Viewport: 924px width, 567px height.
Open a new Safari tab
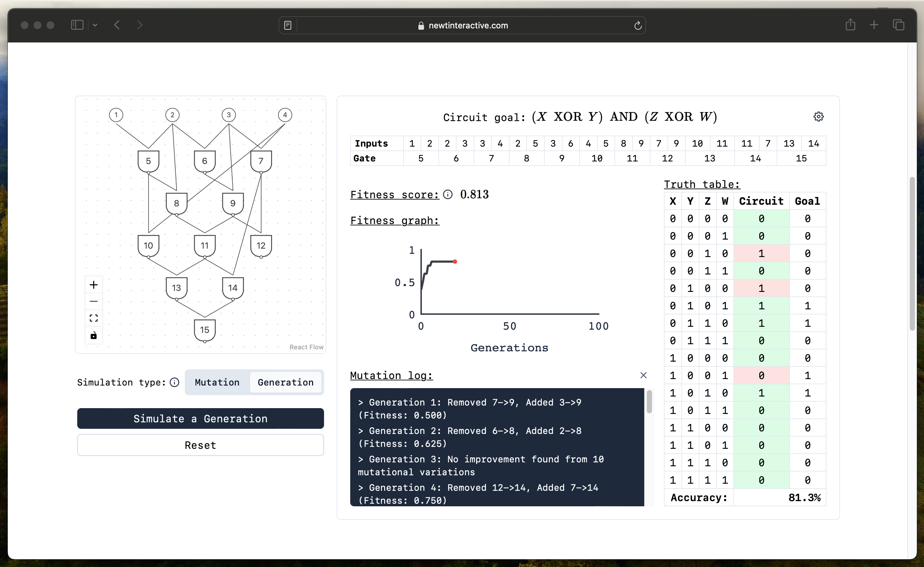click(x=874, y=25)
